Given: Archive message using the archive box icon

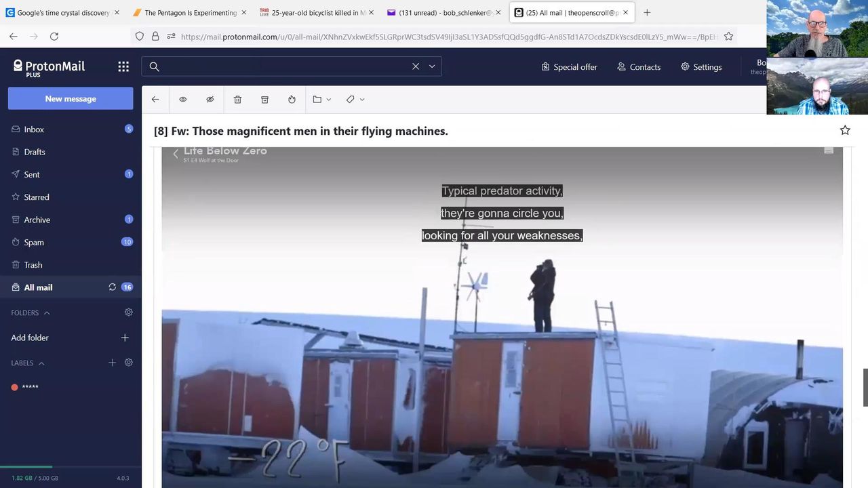Looking at the screenshot, I should coord(264,100).
